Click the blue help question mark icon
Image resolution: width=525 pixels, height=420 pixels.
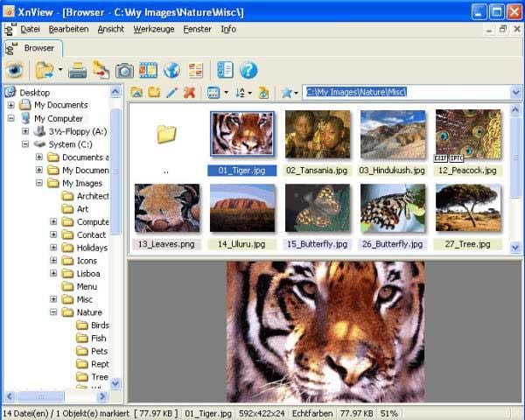(x=248, y=70)
